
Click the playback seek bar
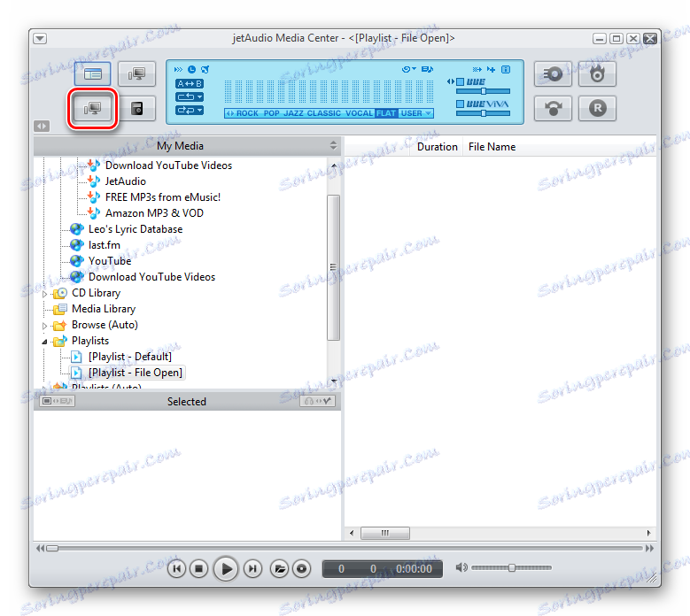pyautogui.click(x=345, y=548)
